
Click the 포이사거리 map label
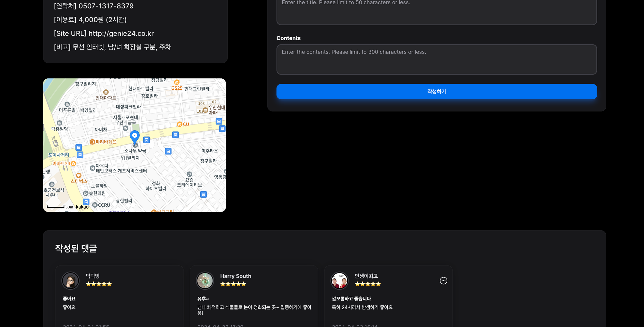pos(59,155)
